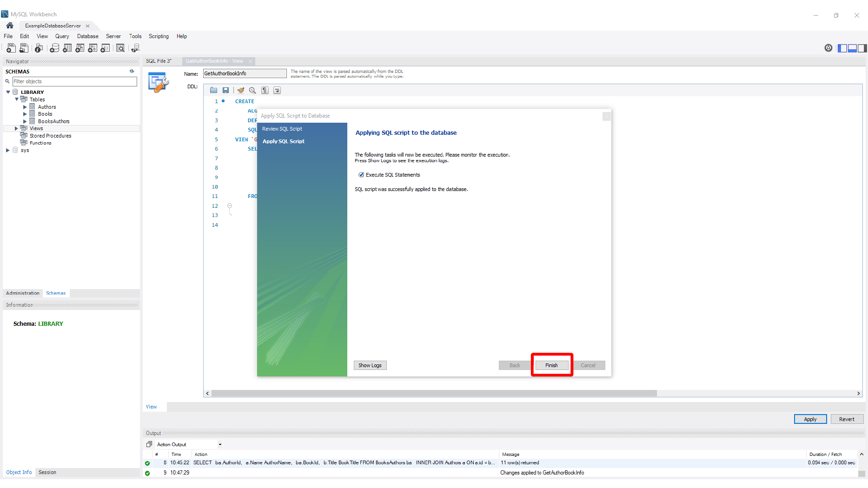Click the Back button in the dialog
Image resolution: width=868 pixels, height=488 pixels.
click(515, 365)
